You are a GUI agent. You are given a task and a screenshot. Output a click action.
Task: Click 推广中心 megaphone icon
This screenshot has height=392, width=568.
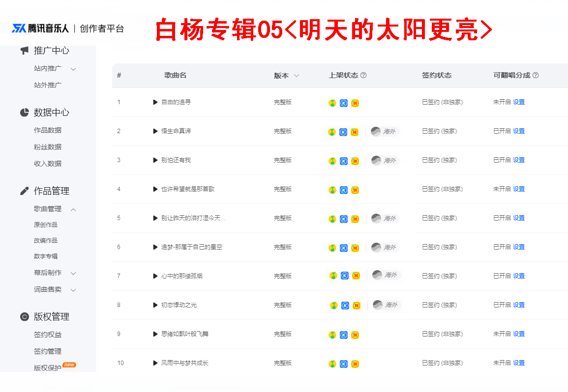tap(24, 50)
